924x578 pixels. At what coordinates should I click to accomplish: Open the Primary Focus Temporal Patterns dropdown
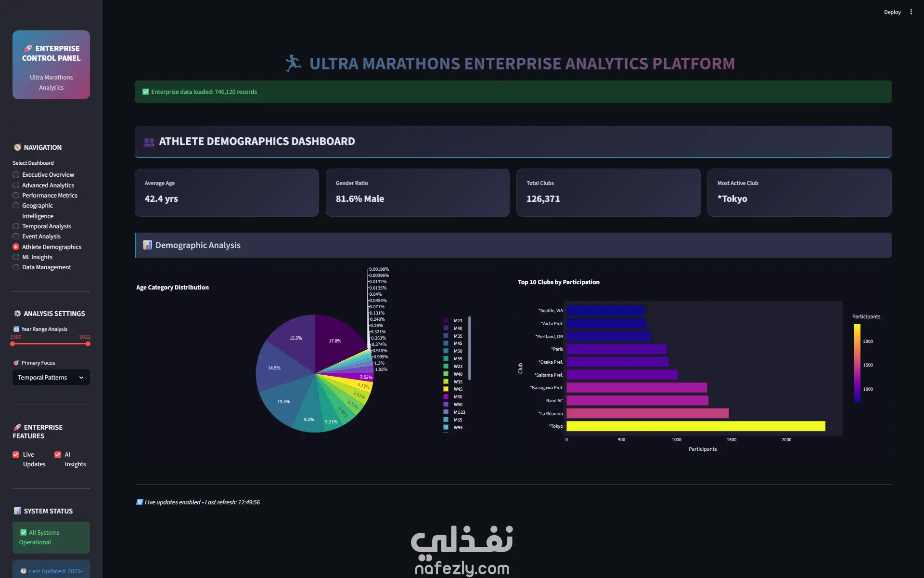[51, 378]
